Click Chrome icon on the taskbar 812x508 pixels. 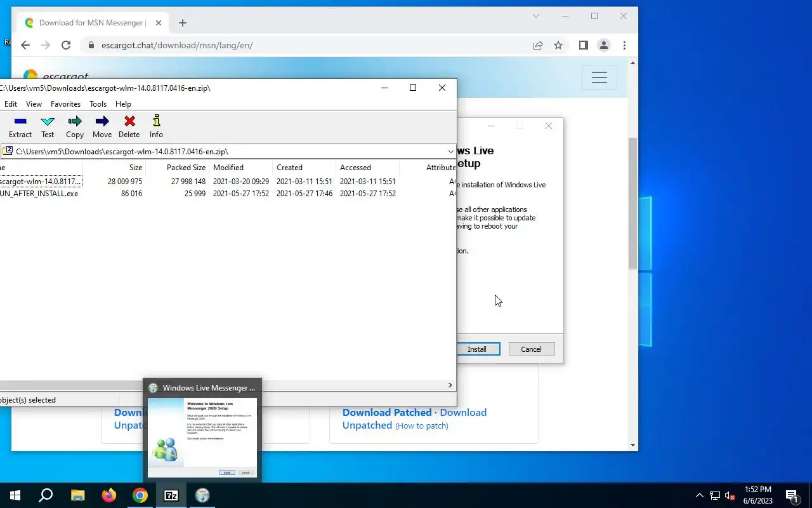[x=140, y=495]
